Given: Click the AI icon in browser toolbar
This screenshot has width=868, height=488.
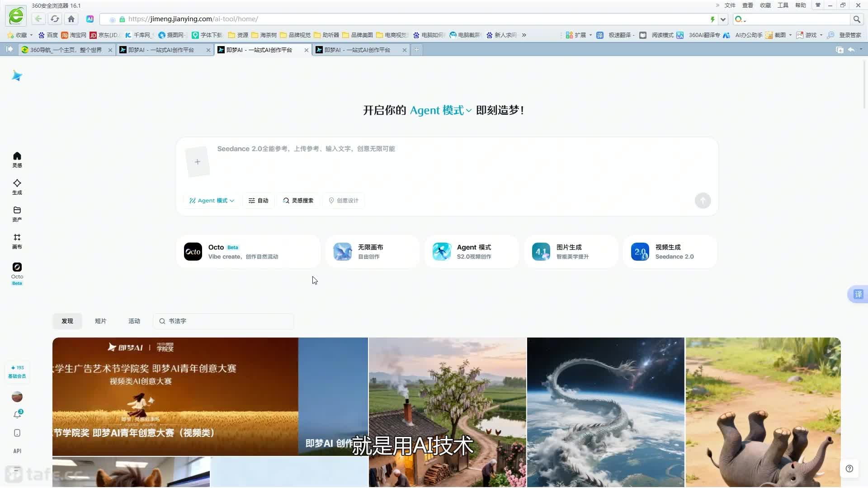Looking at the screenshot, I should tap(90, 19).
